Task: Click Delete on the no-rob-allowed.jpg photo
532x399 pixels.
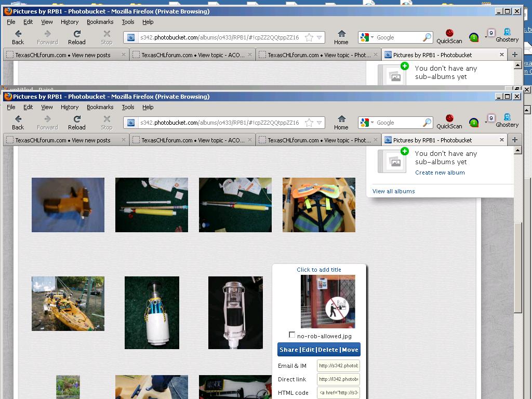Action: pyautogui.click(x=328, y=350)
